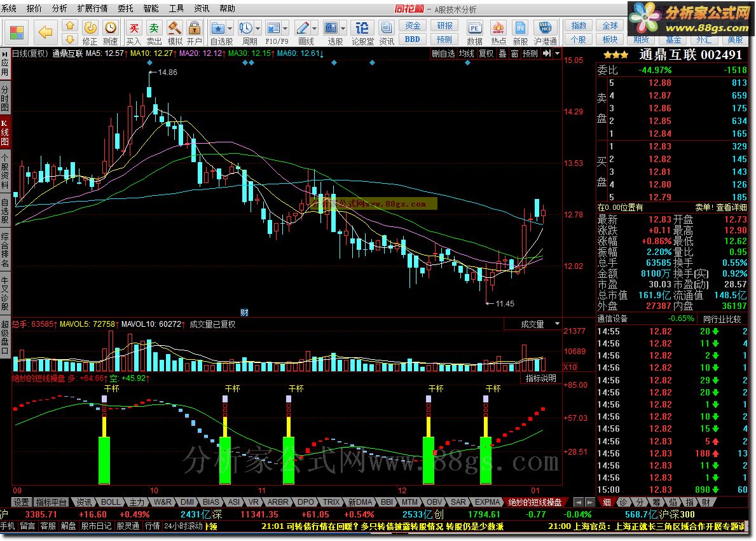This screenshot has width=756, height=541.
Task: Click the 卖出 sell icon
Action: pyautogui.click(x=154, y=33)
